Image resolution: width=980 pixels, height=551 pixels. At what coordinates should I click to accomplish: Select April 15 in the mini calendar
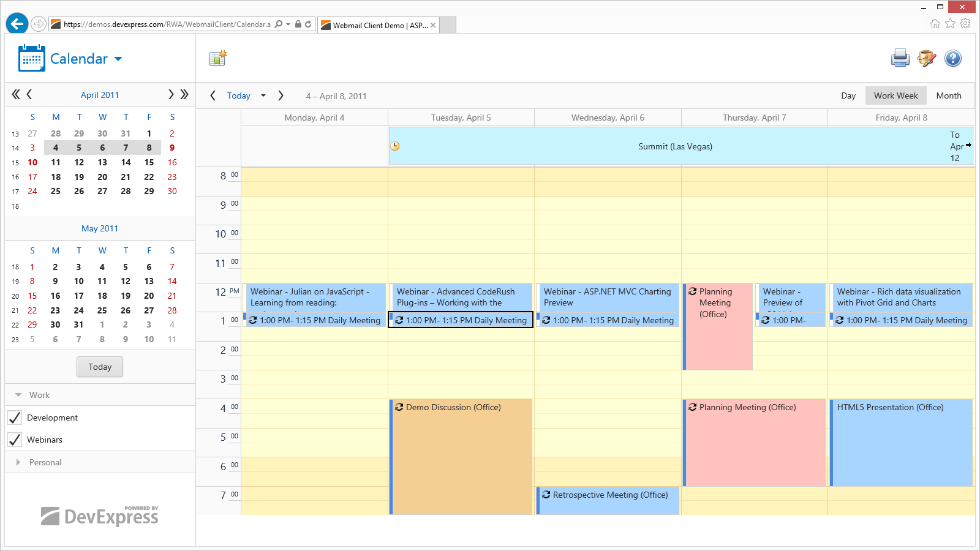[x=149, y=162]
